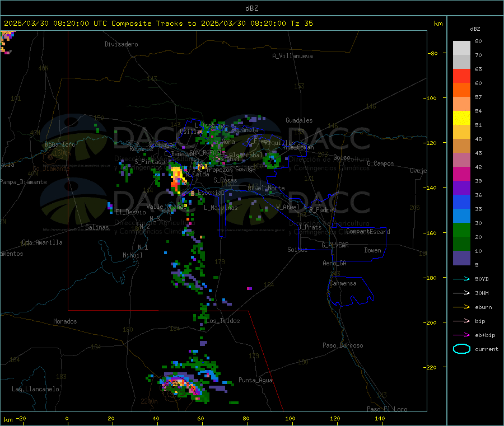Click the small magenta echo west of the 184 route label
Screen dimensions: 504x426
pyautogui.click(x=249, y=288)
